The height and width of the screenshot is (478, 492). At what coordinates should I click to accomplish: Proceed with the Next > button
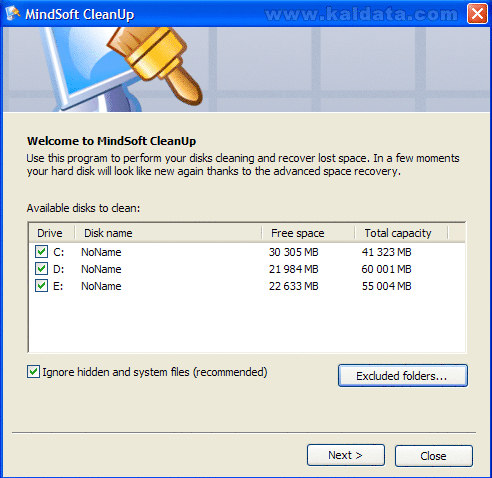pyautogui.click(x=346, y=455)
